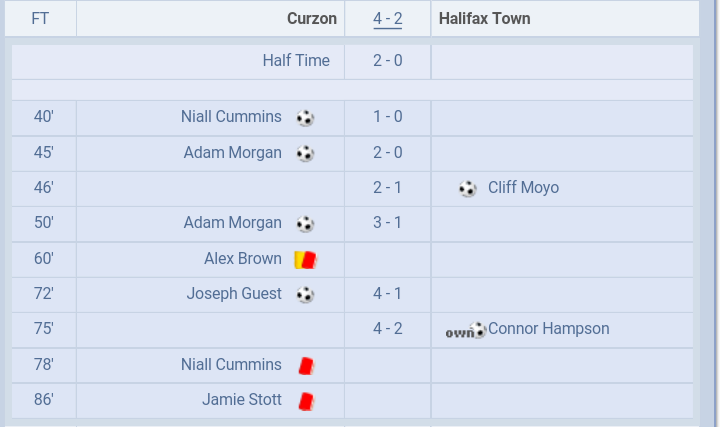
Task: Click the Half Time label
Action: tap(296, 61)
